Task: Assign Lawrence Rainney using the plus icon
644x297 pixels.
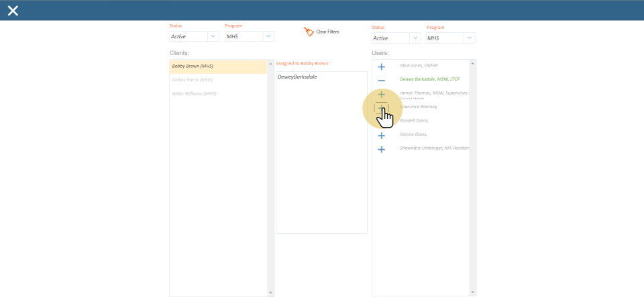Action: point(381,108)
